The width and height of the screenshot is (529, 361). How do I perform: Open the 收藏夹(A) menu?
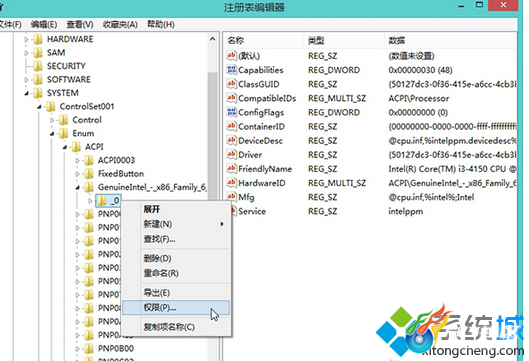[120, 24]
